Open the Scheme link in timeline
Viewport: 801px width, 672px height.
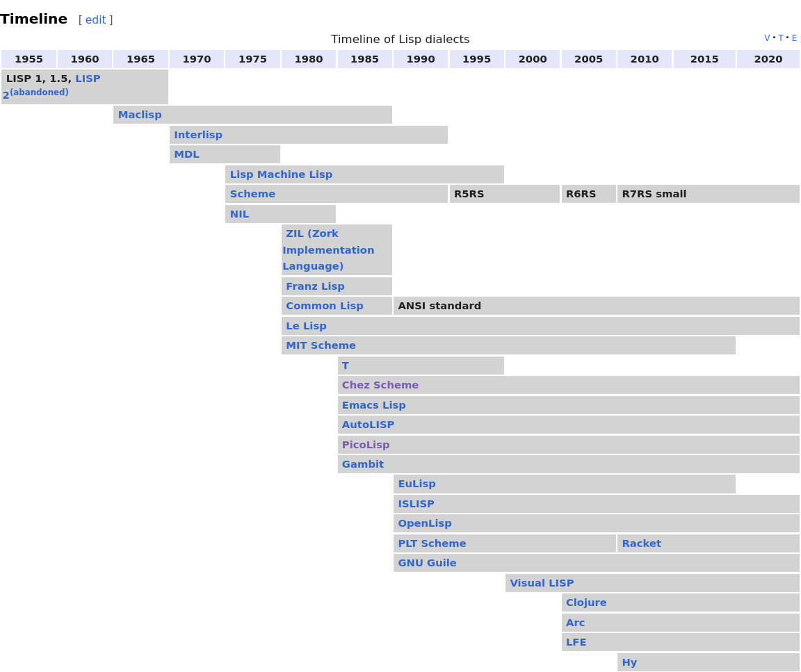coord(252,194)
